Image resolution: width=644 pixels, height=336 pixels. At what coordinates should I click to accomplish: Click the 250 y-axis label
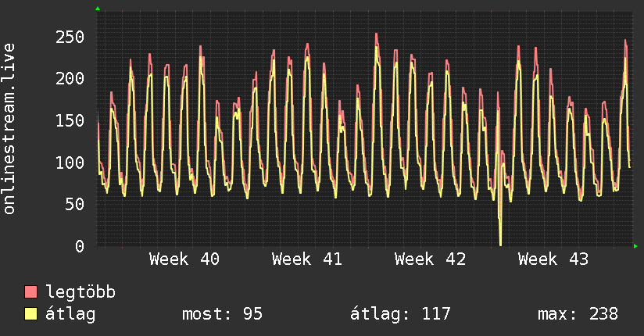tap(70, 37)
